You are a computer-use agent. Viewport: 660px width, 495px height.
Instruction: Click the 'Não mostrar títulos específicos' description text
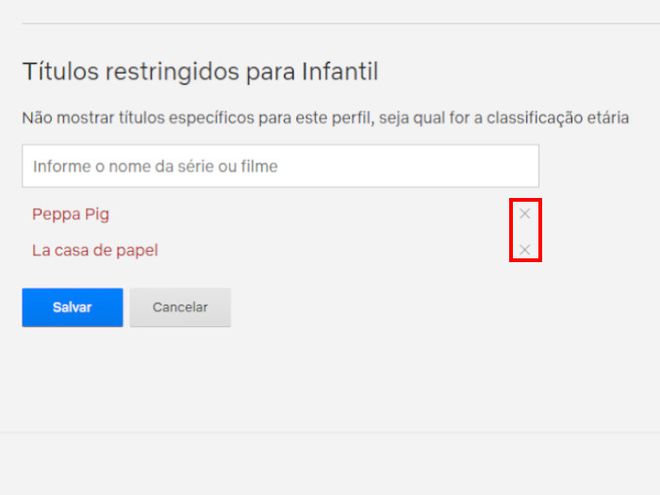pos(325,118)
